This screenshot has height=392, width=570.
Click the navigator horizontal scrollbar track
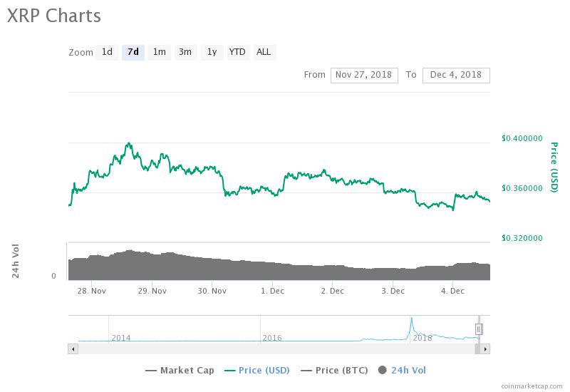tap(278, 349)
